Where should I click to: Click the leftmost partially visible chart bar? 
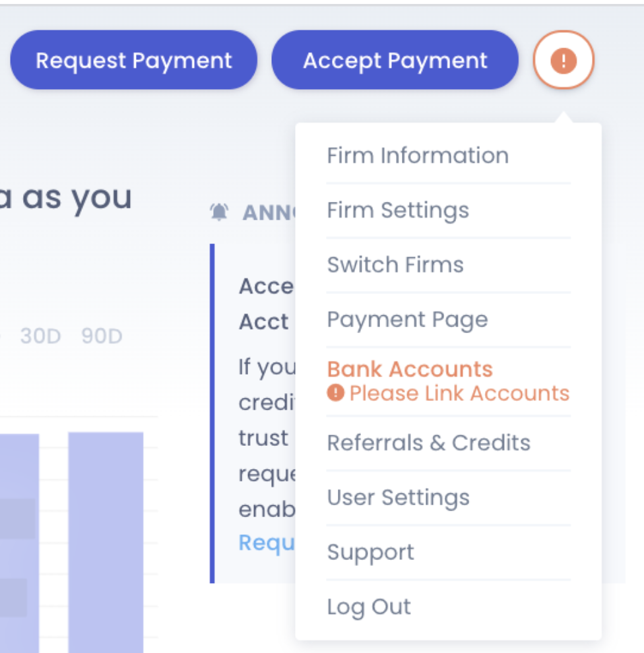pos(18,541)
